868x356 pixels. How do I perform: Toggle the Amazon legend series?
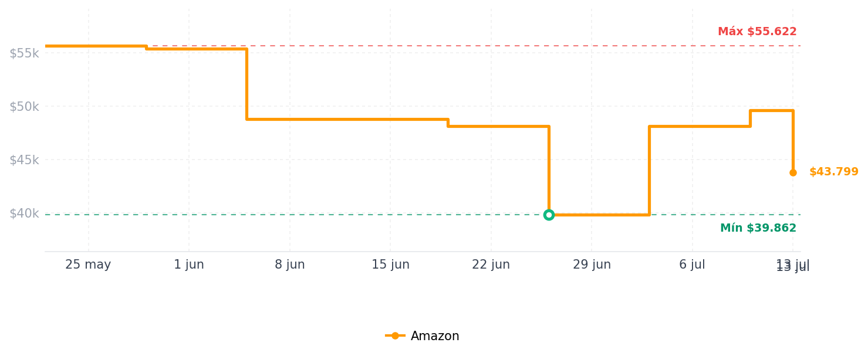click(423, 336)
